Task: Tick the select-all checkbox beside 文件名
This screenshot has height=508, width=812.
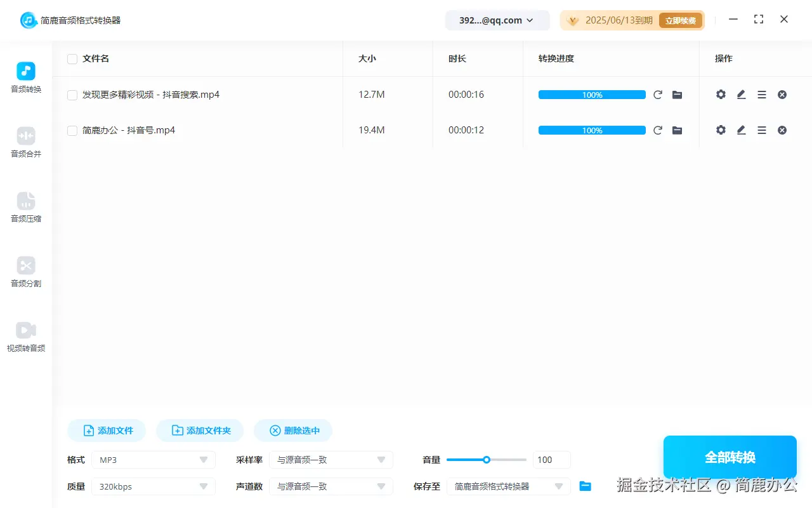Action: pyautogui.click(x=72, y=59)
